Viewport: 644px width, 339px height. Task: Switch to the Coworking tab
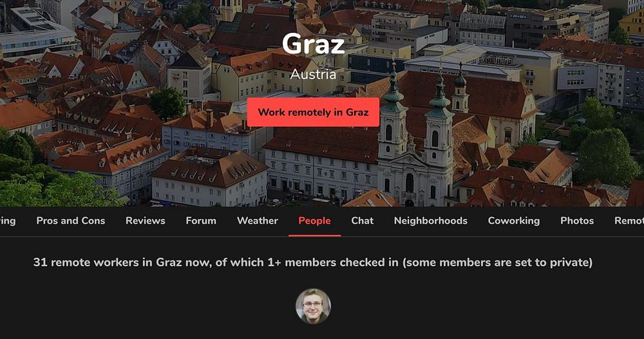coord(514,220)
